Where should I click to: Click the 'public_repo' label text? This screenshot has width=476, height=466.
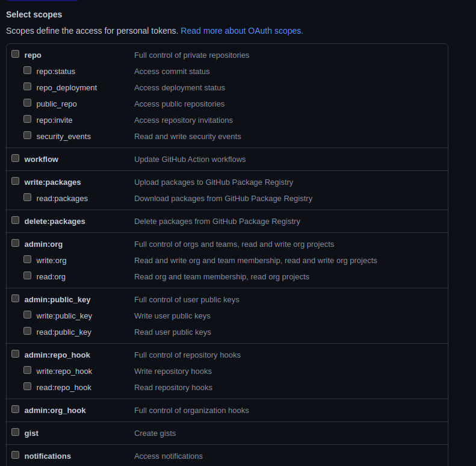[x=57, y=104]
